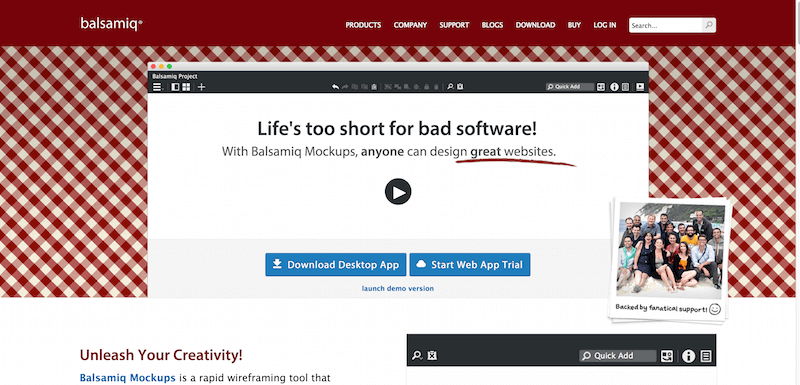Open the launch demo version link
800x385 pixels.
tap(398, 289)
